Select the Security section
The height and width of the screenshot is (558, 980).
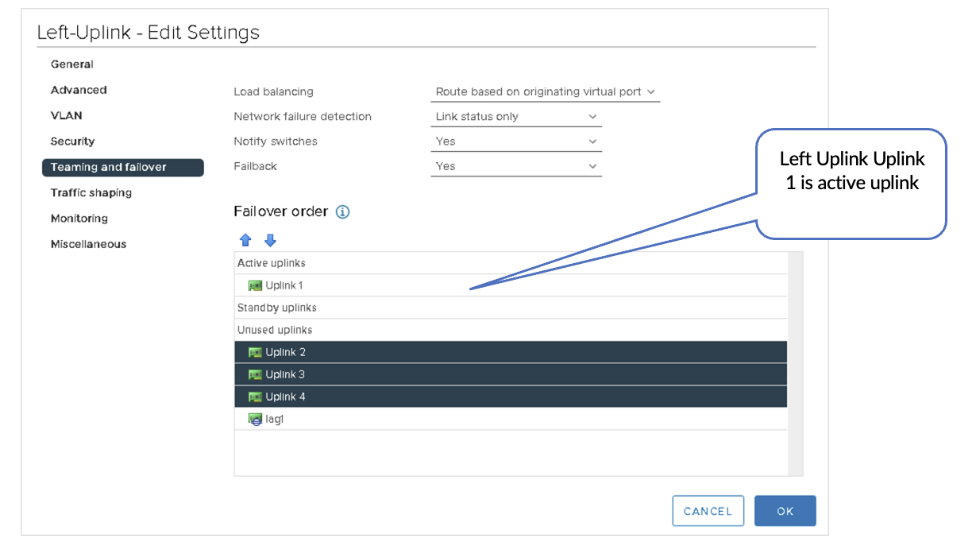tap(73, 141)
